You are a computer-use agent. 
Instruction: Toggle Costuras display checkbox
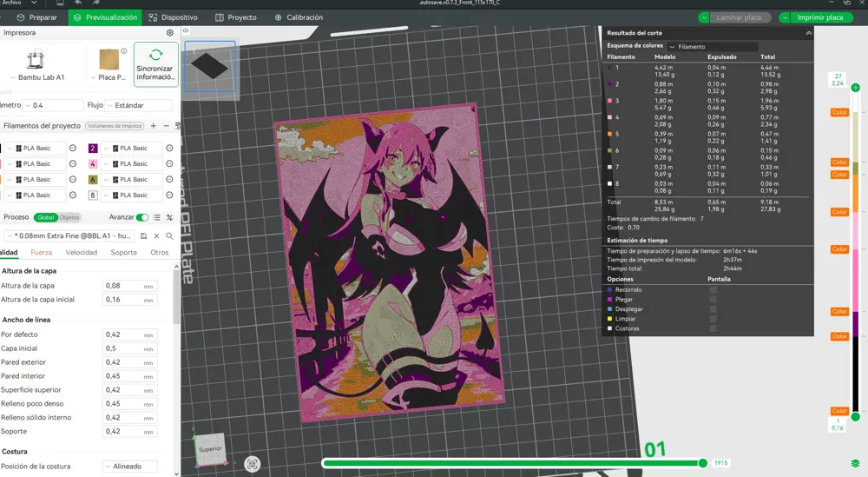[x=713, y=328]
